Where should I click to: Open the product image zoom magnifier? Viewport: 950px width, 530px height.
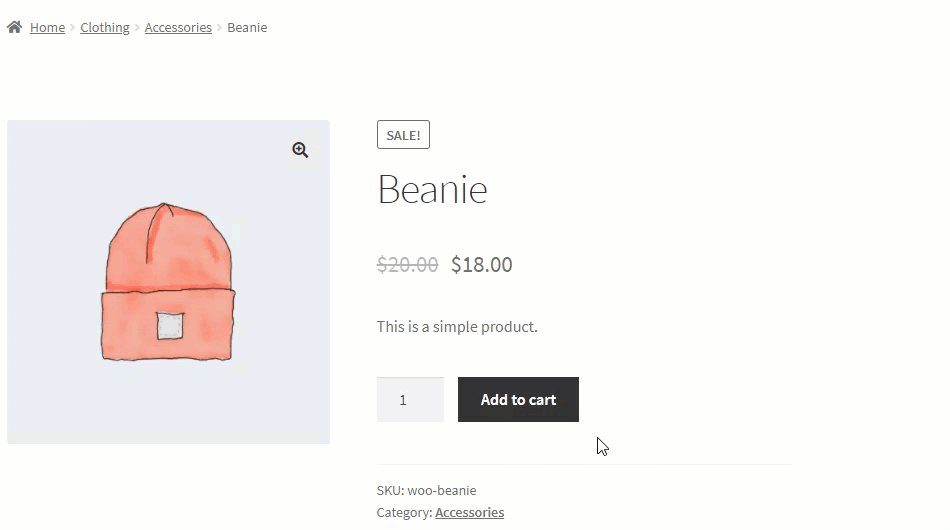300,150
